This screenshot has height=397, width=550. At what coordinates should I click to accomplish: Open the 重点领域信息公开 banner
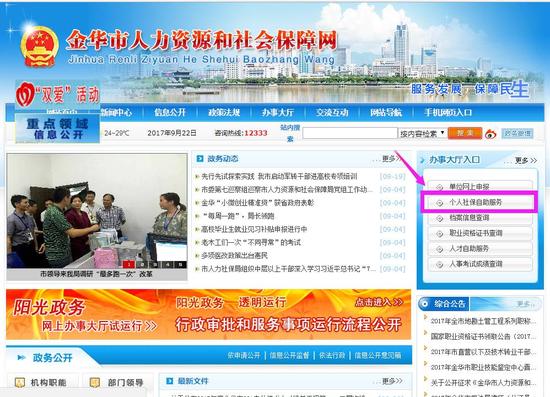click(58, 128)
